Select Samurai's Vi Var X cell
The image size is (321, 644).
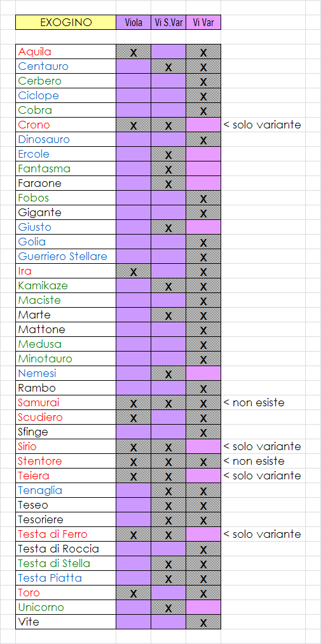point(203,402)
